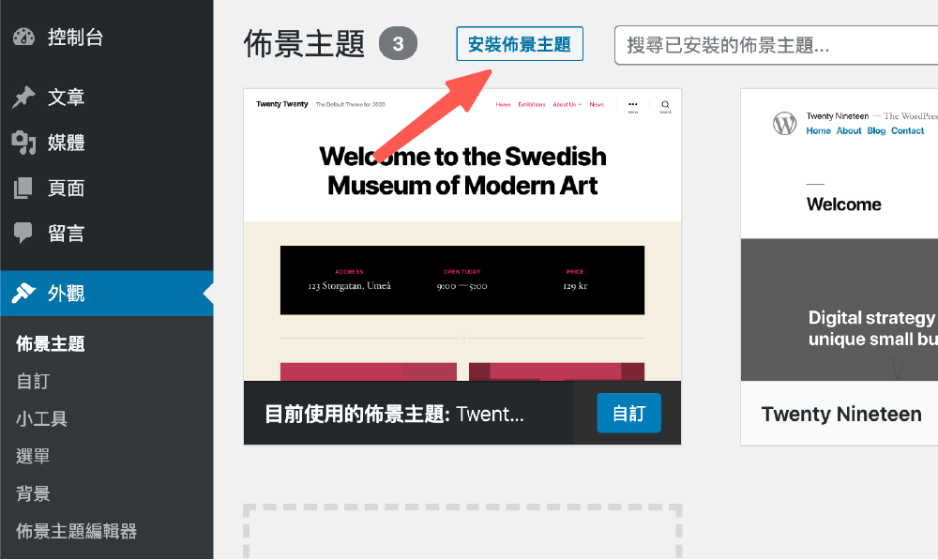Click the '129 kr' price text
Screen dimensions: 938x560
point(575,287)
